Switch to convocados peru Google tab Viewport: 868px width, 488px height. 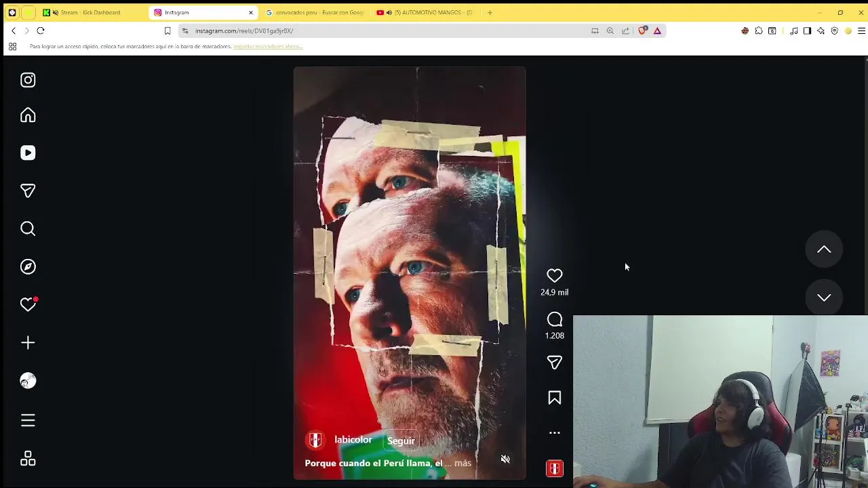point(315,12)
